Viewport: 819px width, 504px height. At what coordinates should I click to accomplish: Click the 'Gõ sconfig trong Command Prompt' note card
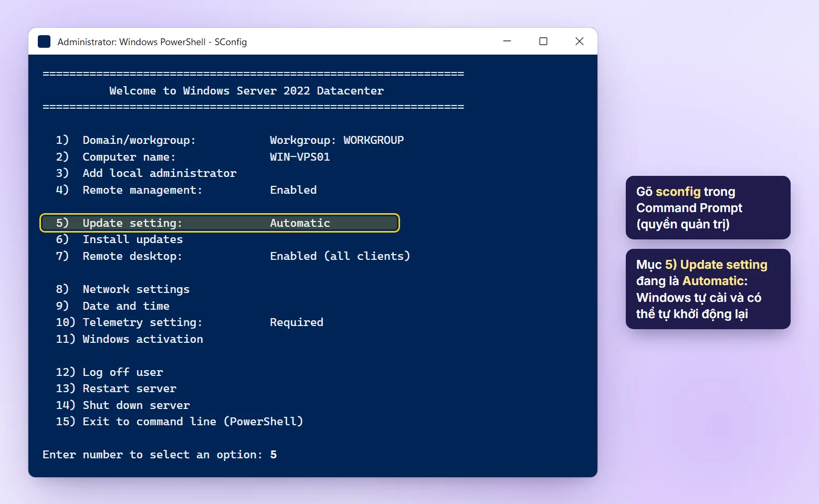[x=708, y=208]
